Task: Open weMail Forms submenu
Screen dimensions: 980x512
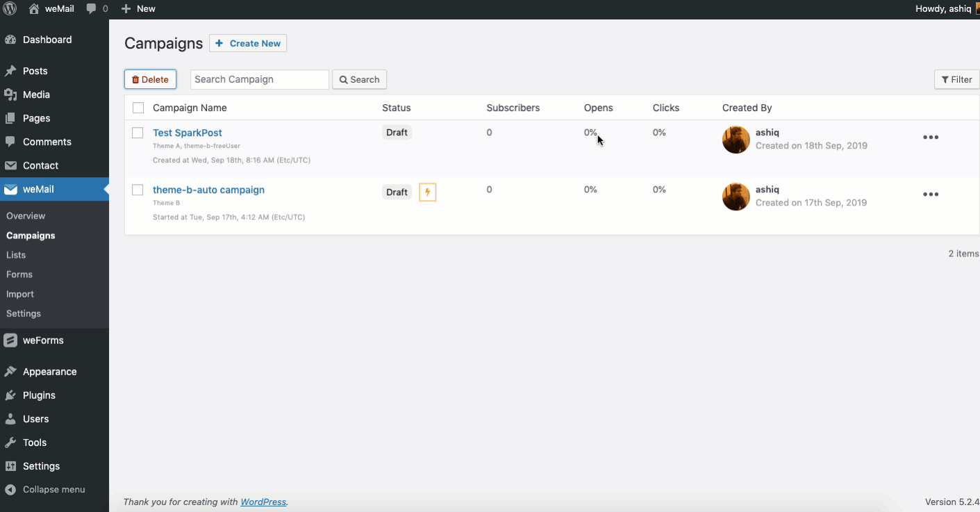Action: [19, 274]
